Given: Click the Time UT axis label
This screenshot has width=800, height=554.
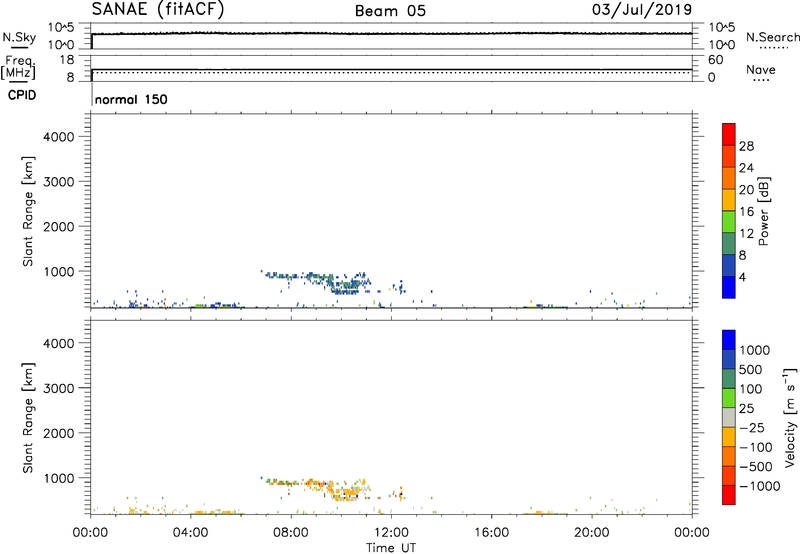Looking at the screenshot, I should pyautogui.click(x=391, y=548).
